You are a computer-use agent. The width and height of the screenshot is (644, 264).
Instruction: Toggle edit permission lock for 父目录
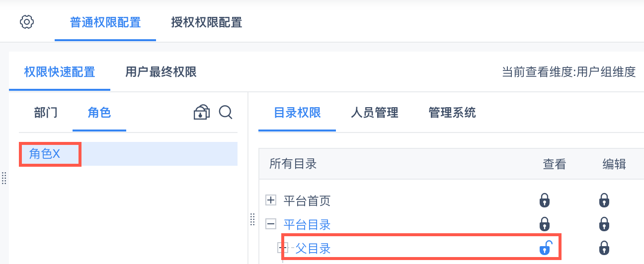[x=604, y=247]
